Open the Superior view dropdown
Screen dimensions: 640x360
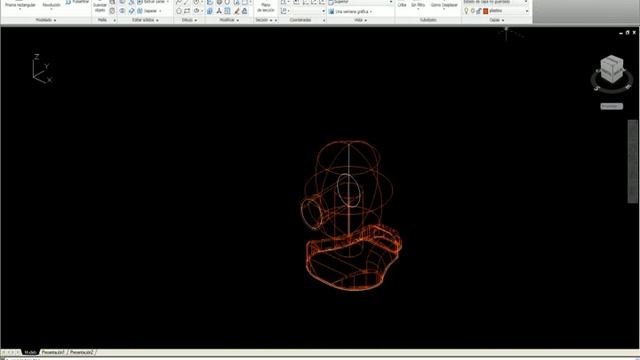360,2
